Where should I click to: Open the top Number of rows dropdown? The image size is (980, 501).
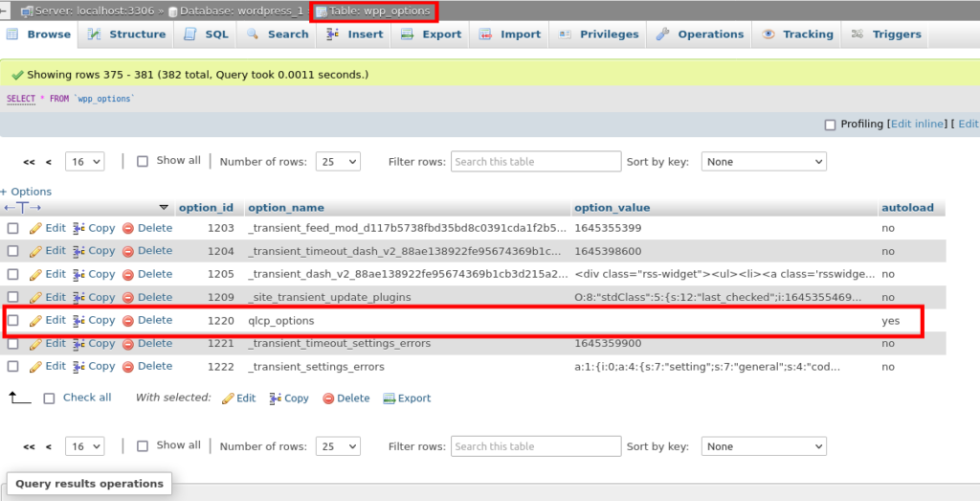coord(338,161)
